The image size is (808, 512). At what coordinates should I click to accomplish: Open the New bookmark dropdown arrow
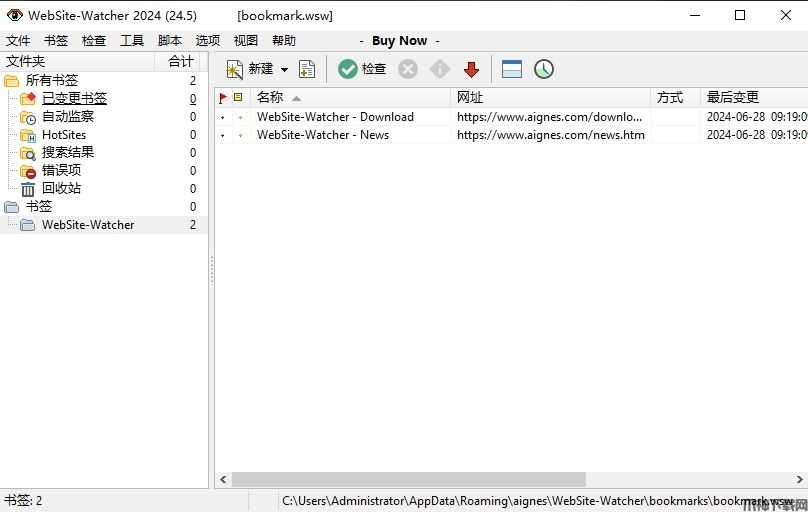pos(284,70)
